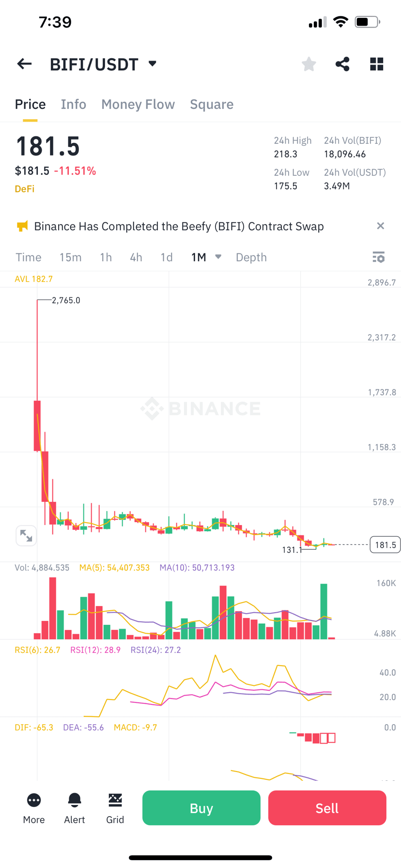Screen dimensions: 401x868
Task: Expand the 1M interval dropdown
Action: (218, 257)
